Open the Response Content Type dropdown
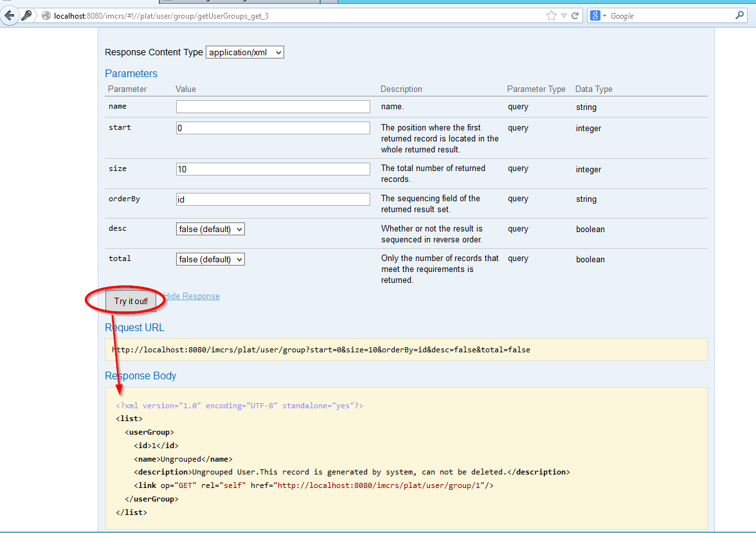This screenshot has width=756, height=533. (244, 52)
